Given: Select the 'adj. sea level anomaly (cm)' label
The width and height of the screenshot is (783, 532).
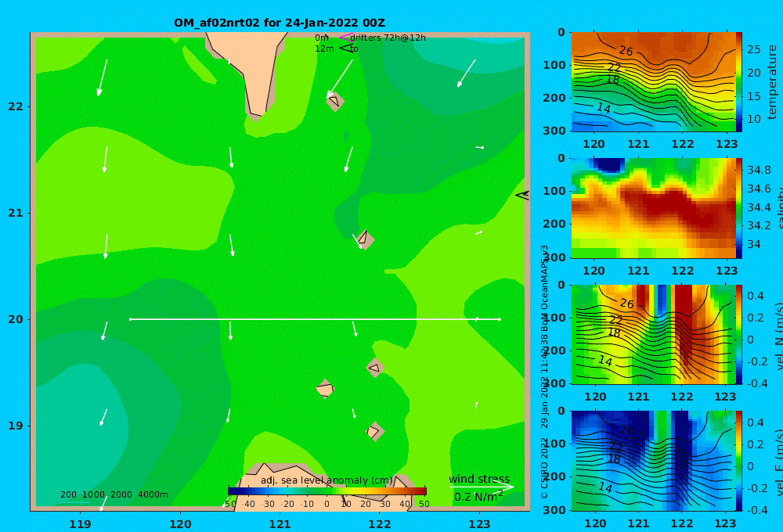Looking at the screenshot, I should coord(327,480).
